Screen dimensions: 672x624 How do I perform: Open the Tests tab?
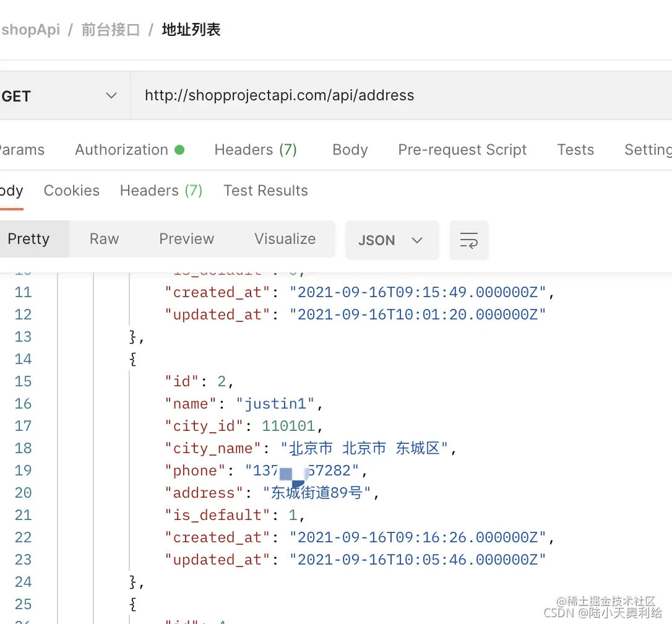point(575,150)
